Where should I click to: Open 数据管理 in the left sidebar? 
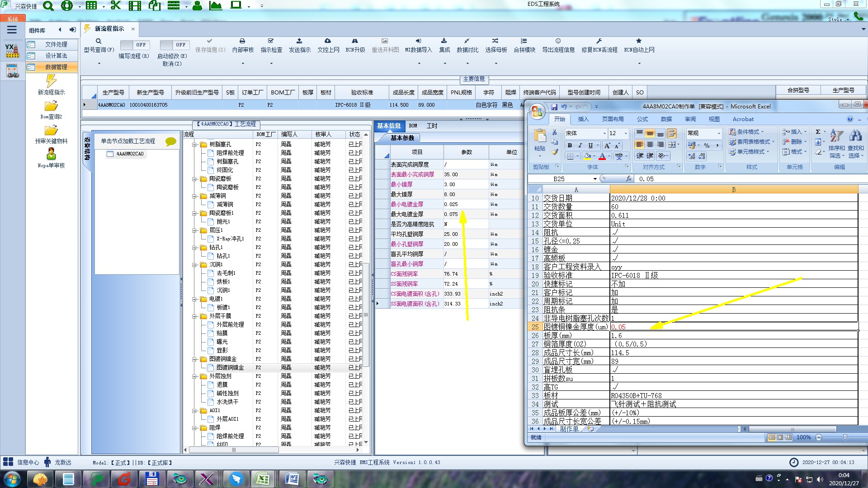(x=56, y=67)
